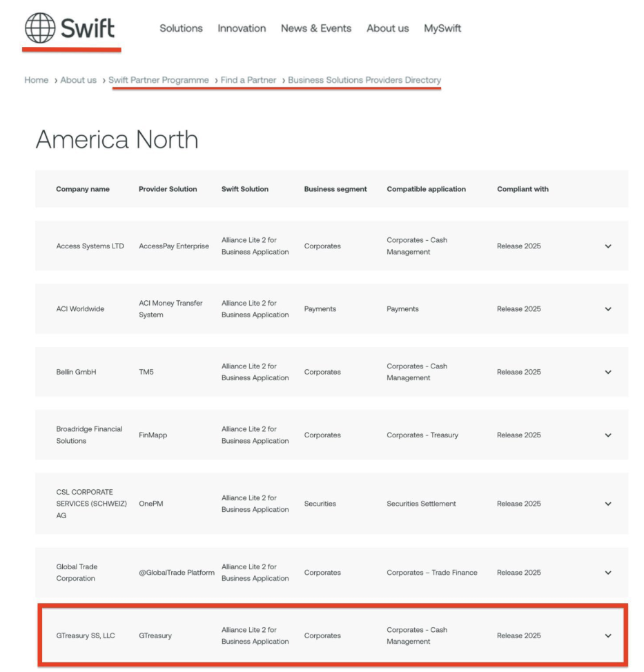Click the FinMapp provider solution cell
This screenshot has height=672, width=644.
[x=153, y=435]
